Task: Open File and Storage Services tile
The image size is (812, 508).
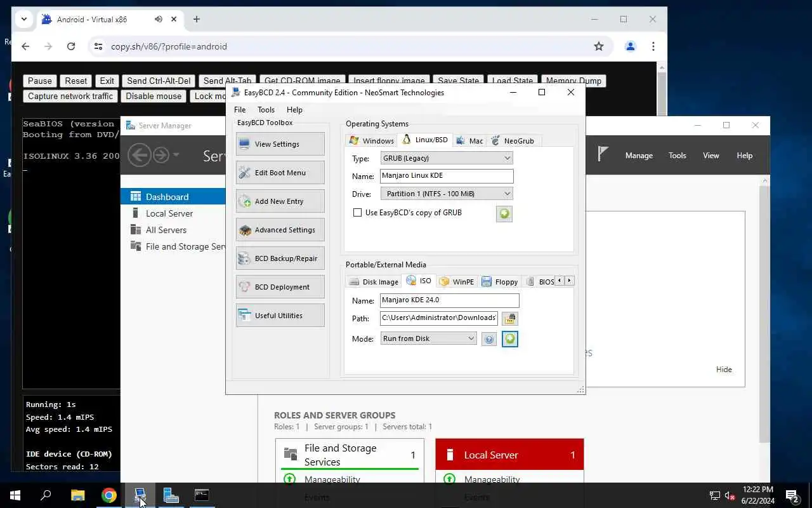Action: coord(350,455)
